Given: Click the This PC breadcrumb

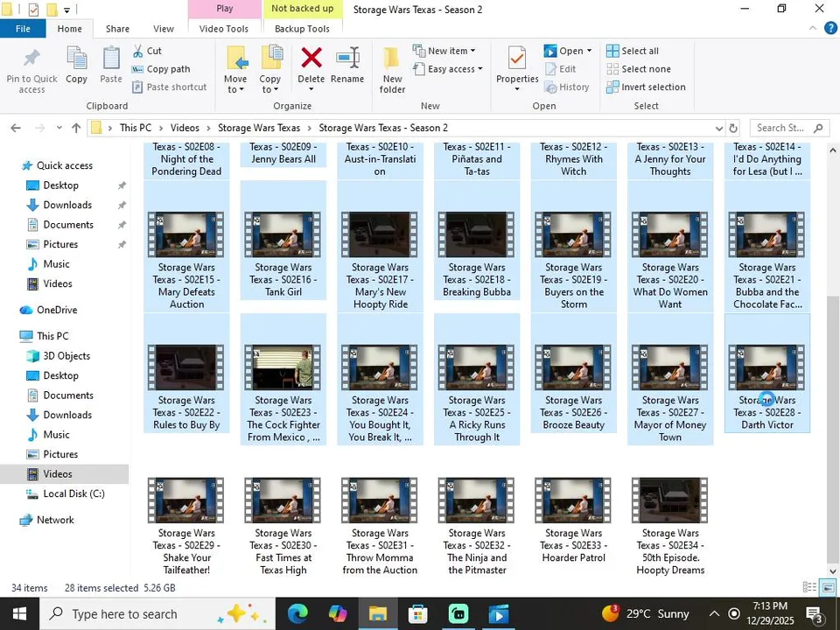Looking at the screenshot, I should [x=136, y=128].
